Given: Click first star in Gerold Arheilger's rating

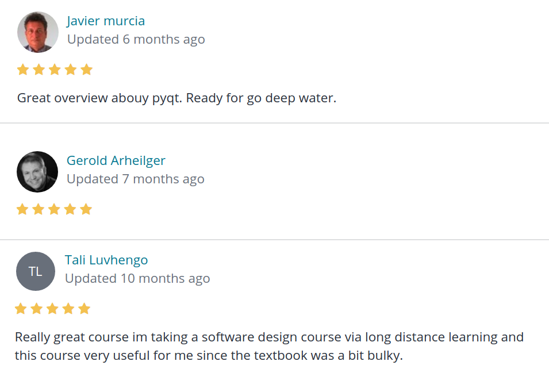Looking at the screenshot, I should [22, 209].
